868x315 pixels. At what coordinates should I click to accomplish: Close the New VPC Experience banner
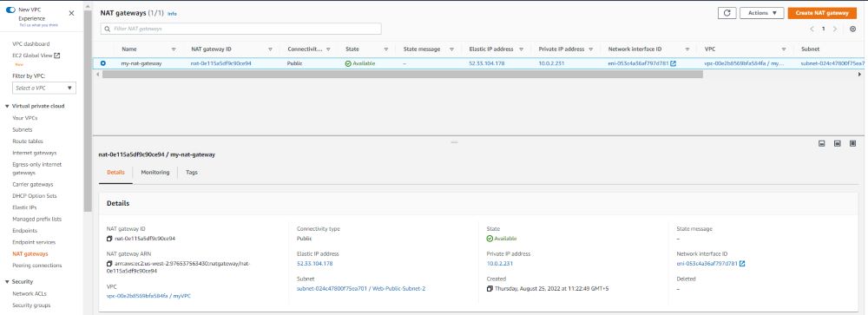click(x=71, y=13)
